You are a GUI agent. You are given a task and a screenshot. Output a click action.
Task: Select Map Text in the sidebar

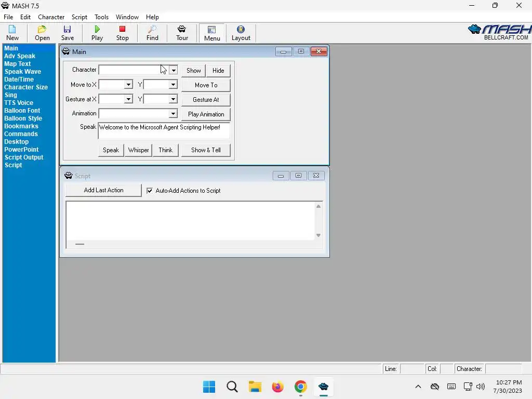coord(17,64)
